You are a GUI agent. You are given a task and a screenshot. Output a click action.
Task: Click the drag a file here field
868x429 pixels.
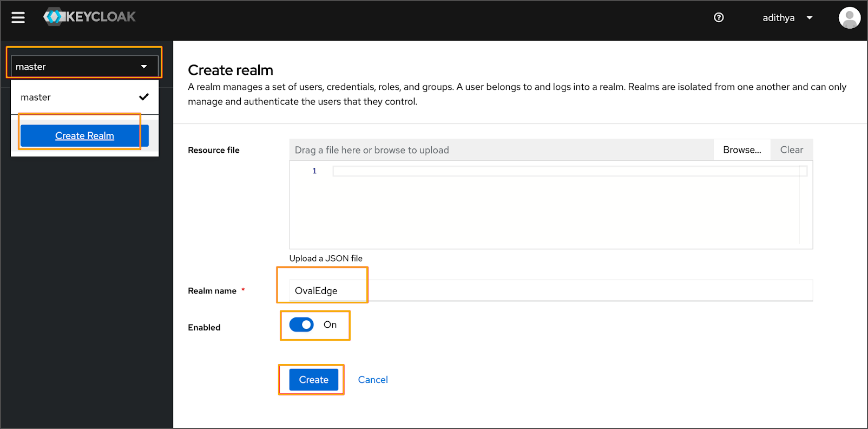[501, 150]
